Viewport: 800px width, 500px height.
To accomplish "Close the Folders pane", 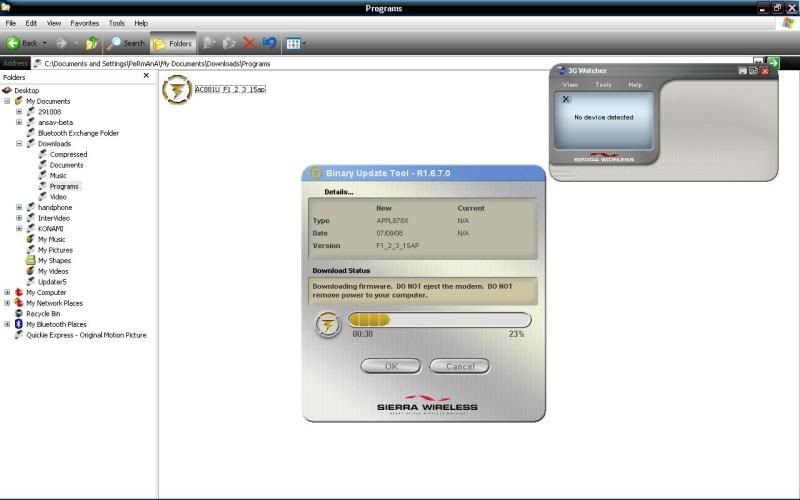I will coord(146,76).
